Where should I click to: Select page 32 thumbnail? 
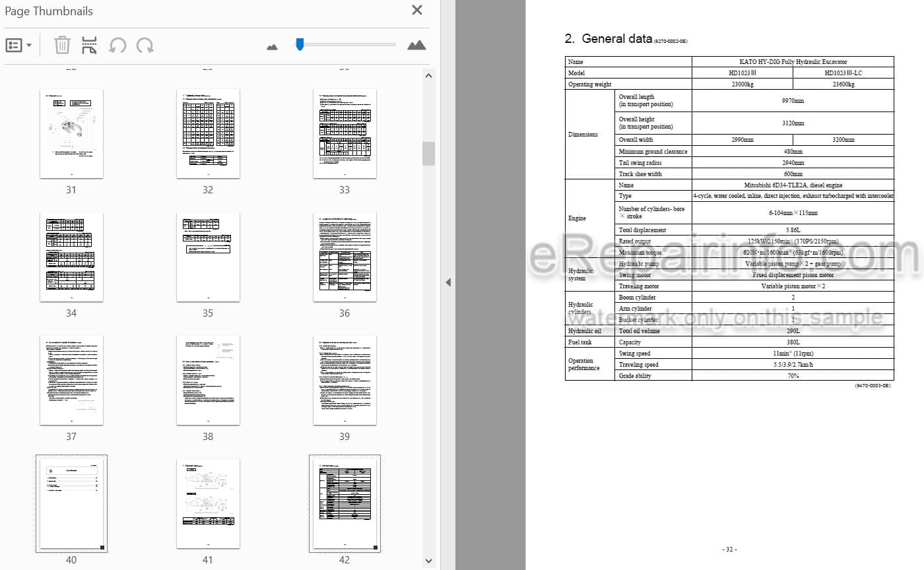[x=208, y=134]
